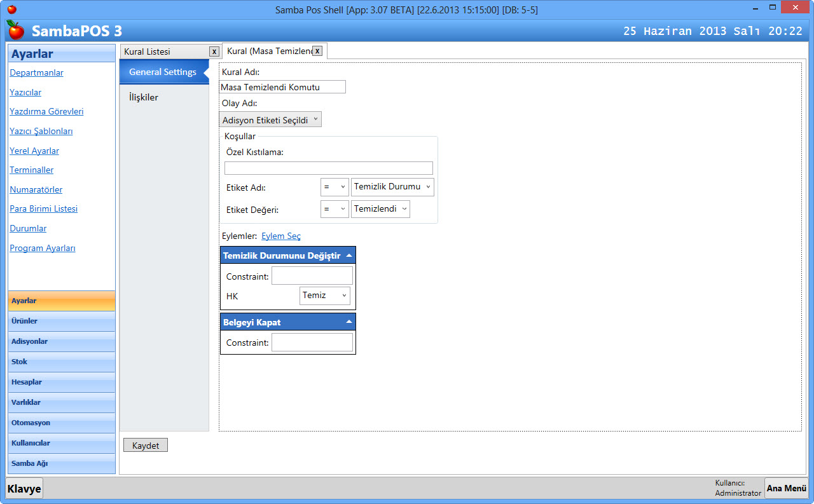Open the Temizlik Durumu dropdown

click(x=392, y=187)
